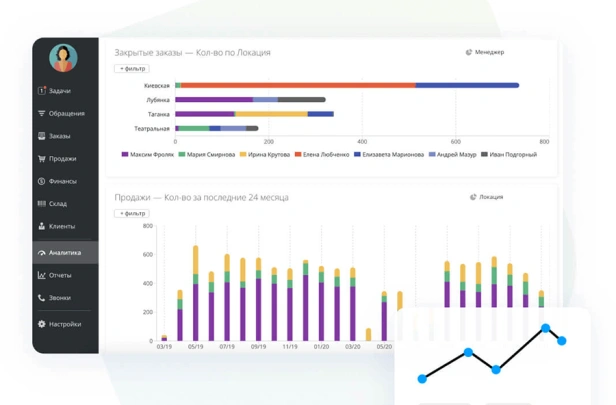
Task: Click the yellow Ирина Крутова legend swatch
Action: click(243, 155)
